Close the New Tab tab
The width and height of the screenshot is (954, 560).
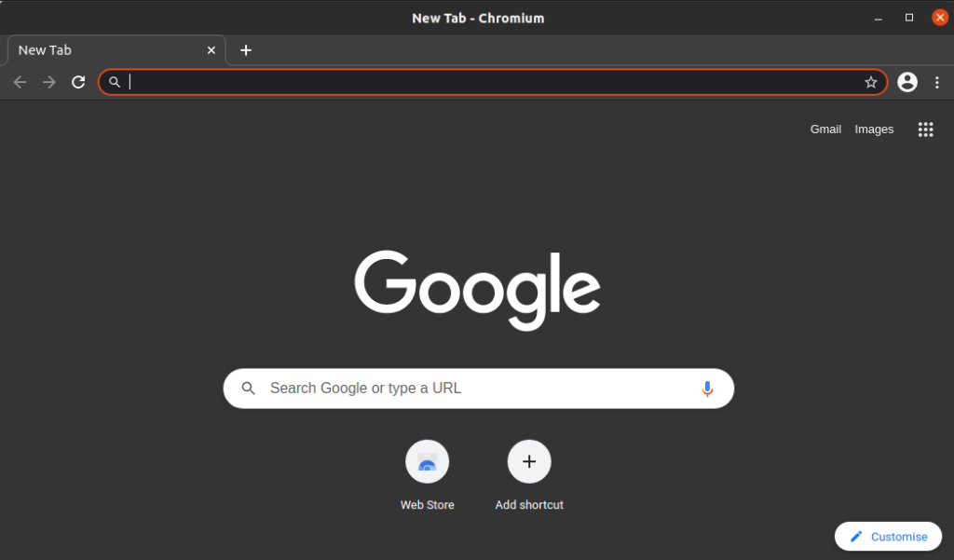tap(211, 50)
